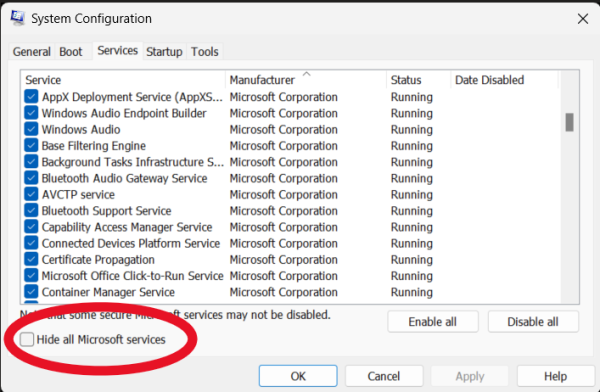600x392 pixels.
Task: Open the Tools tab
Action: [205, 52]
